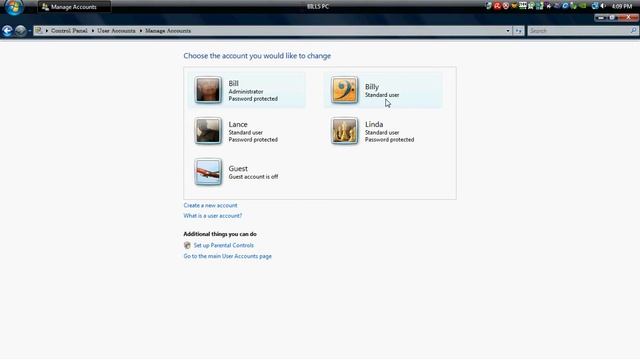The image size is (640, 360).
Task: Open Lance's account picture
Action: pyautogui.click(x=208, y=131)
